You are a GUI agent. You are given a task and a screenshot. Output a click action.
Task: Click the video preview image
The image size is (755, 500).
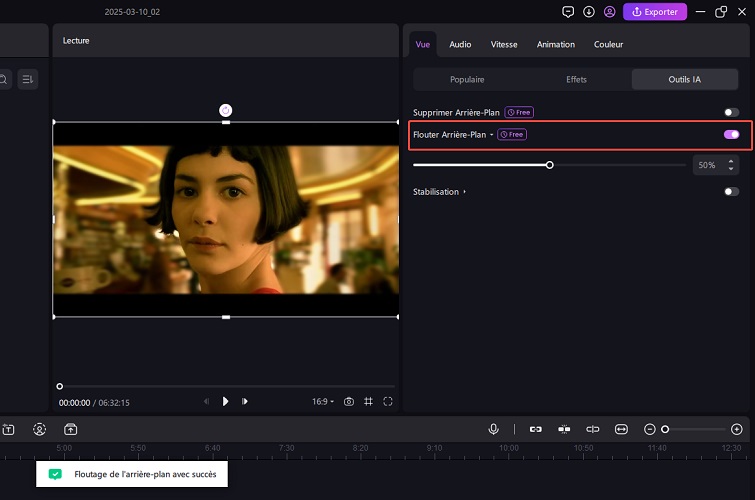(225, 220)
